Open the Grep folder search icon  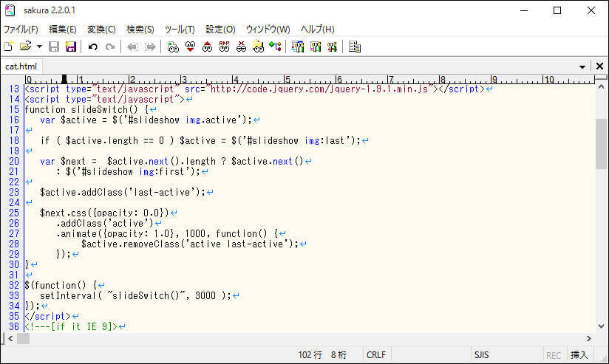258,47
